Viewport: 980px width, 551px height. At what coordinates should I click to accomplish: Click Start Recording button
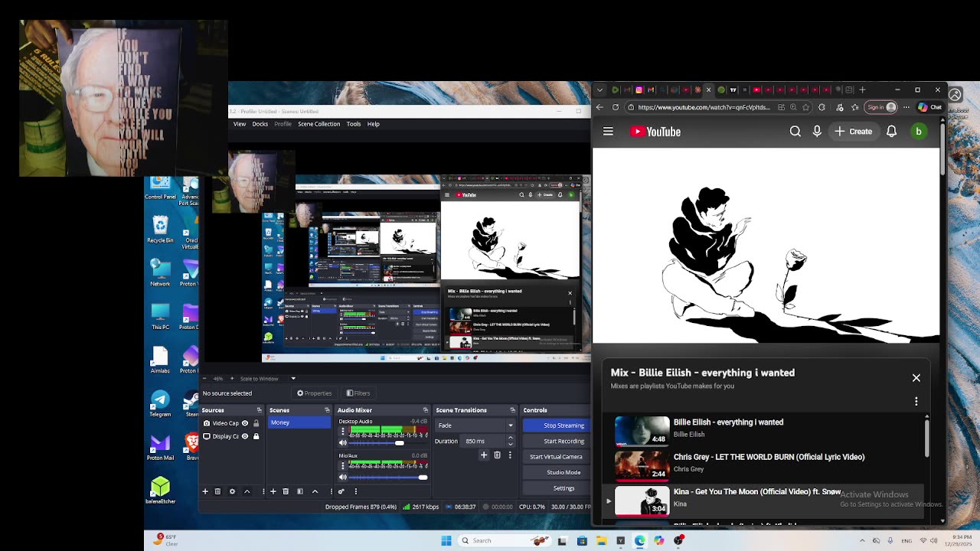point(563,441)
